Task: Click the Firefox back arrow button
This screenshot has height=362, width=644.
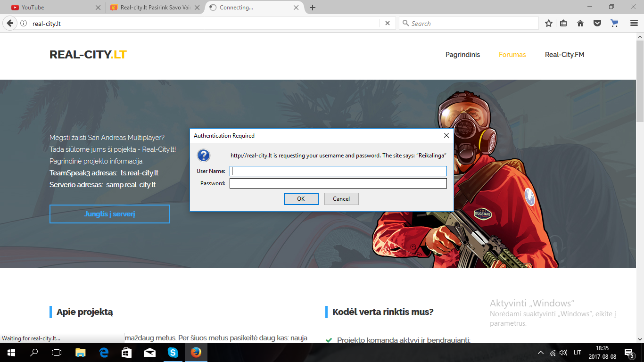Action: 9,23
